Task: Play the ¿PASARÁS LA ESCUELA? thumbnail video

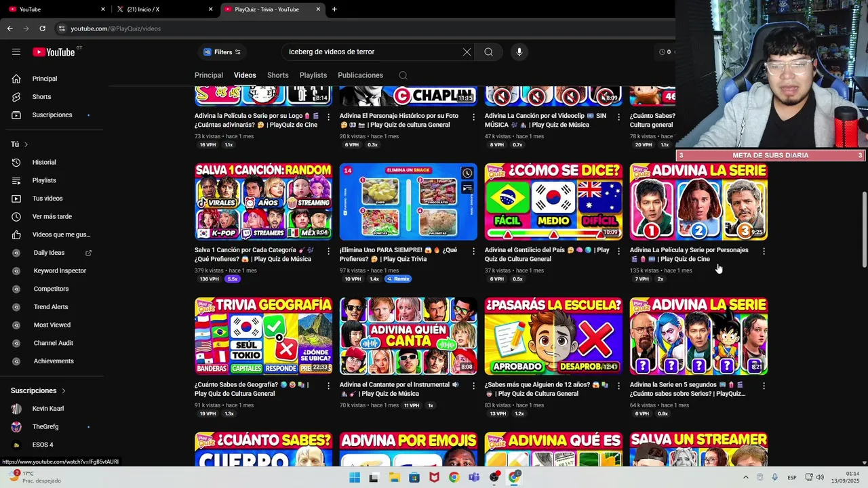Action: point(553,336)
